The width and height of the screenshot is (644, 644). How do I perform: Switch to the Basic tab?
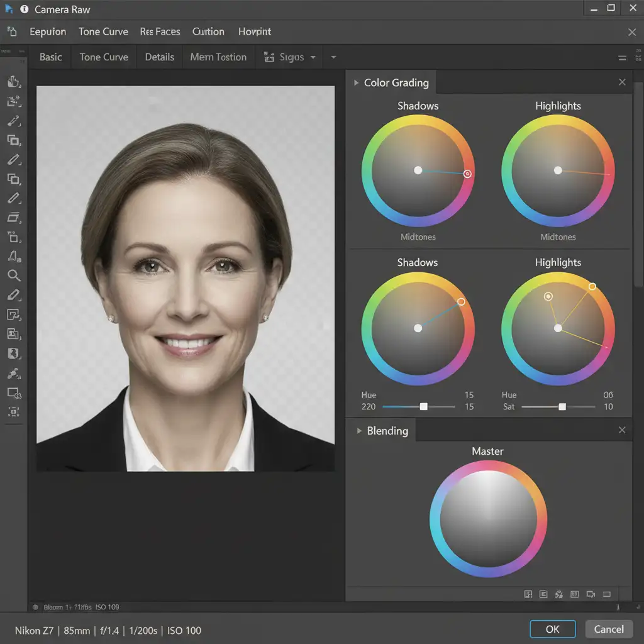click(x=50, y=57)
